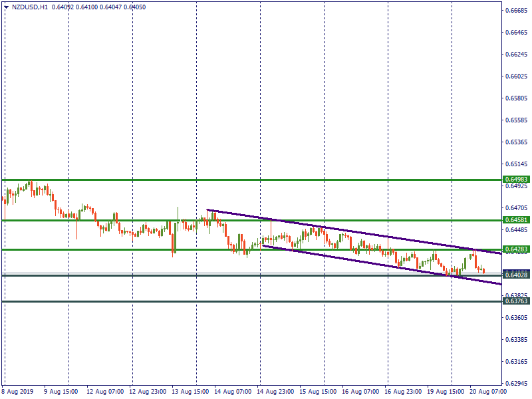532x399 pixels.
Task: Click the 0.64983 green price label
Action: 516,180
